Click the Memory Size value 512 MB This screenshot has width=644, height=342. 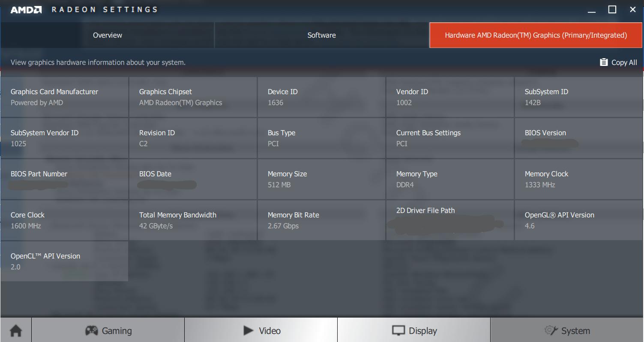point(279,185)
